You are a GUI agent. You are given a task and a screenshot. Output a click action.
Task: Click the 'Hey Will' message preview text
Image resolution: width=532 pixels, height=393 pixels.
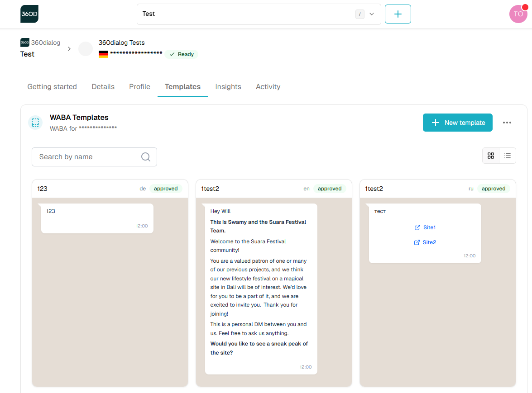click(220, 211)
